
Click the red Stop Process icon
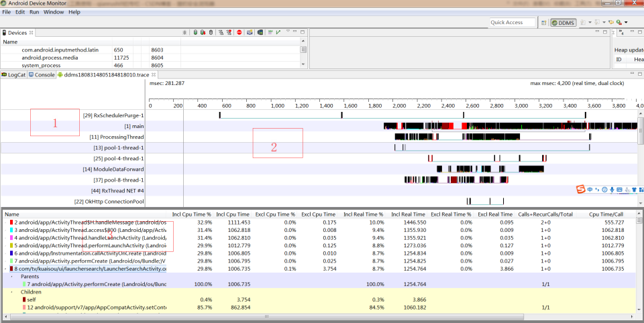(x=239, y=32)
